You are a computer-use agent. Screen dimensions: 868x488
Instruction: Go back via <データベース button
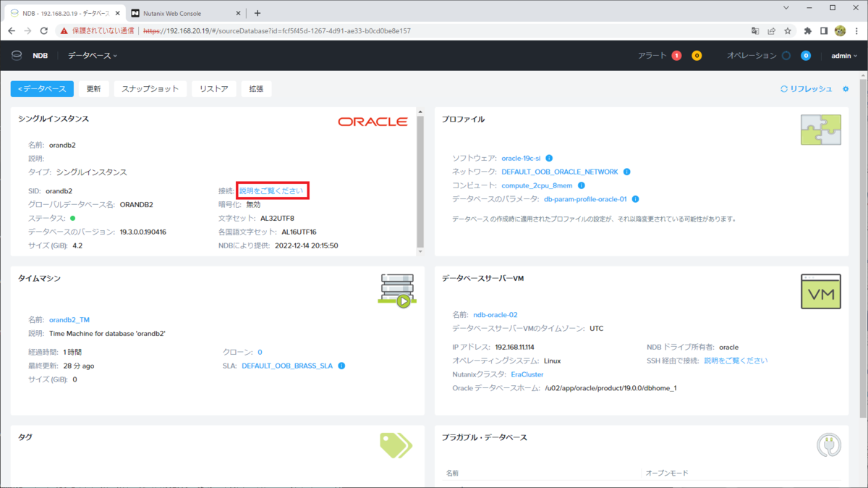42,88
